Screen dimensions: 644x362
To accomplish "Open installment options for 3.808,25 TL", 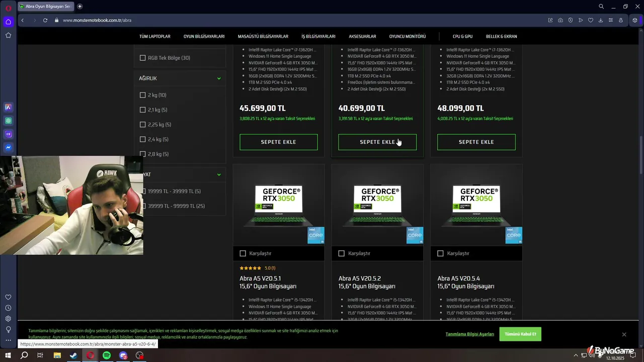I will point(277,119).
